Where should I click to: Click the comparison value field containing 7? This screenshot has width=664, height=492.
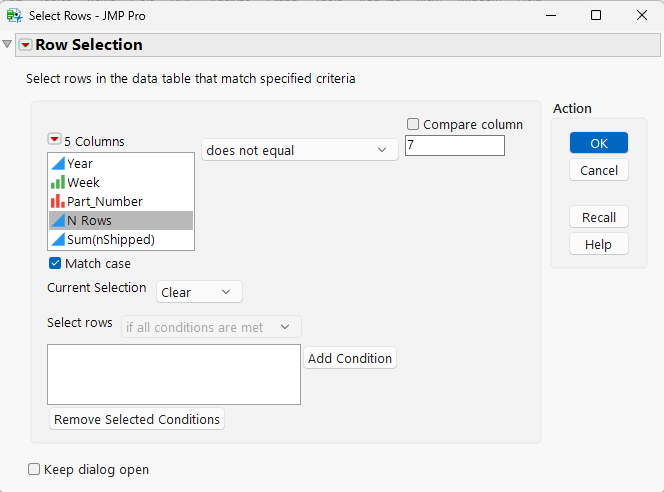pos(454,146)
